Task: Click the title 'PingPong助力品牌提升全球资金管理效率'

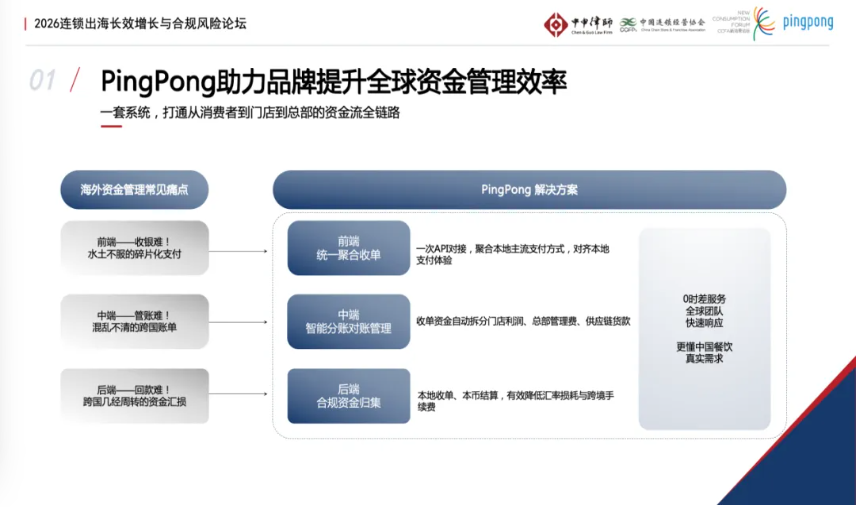Action: 333,82
